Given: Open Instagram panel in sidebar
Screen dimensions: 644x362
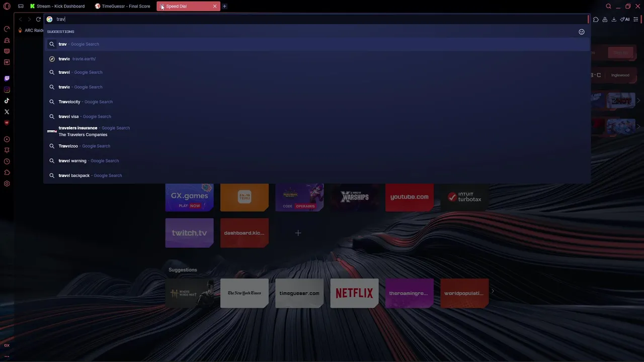Looking at the screenshot, I should 7,89.
